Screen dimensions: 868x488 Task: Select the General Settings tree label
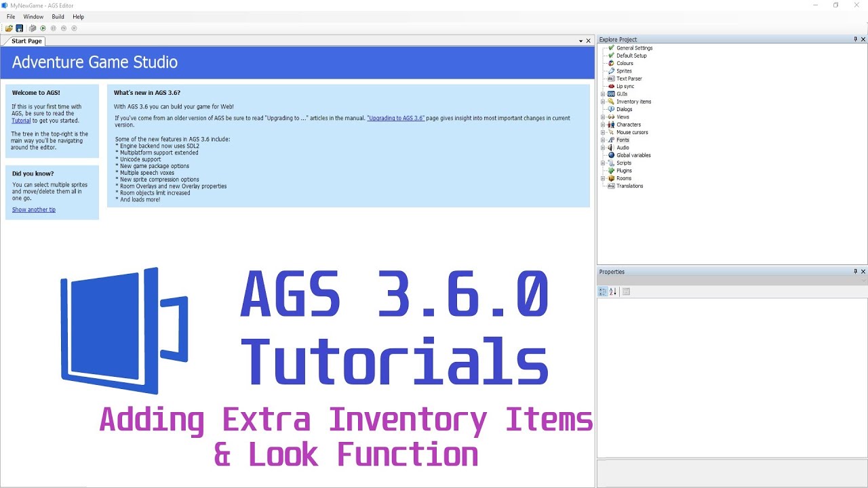pos(635,48)
